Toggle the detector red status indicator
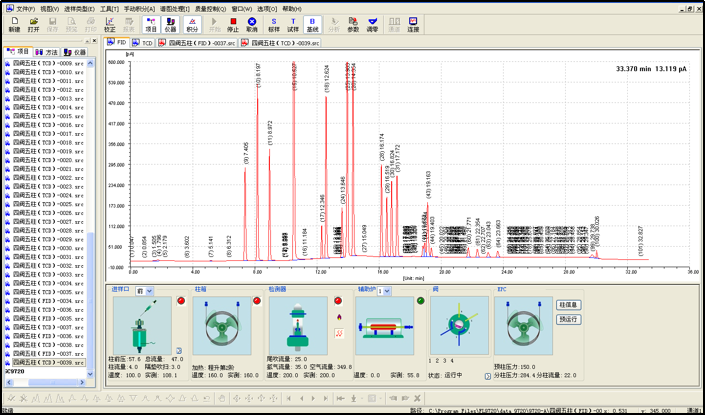This screenshot has height=415, width=705. coord(339,301)
